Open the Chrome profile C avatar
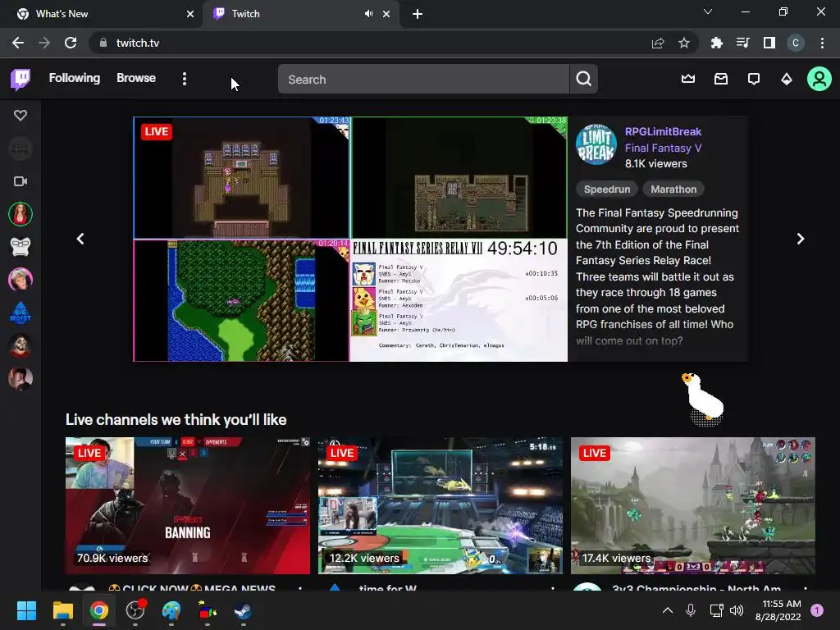The height and width of the screenshot is (630, 840). 796,43
